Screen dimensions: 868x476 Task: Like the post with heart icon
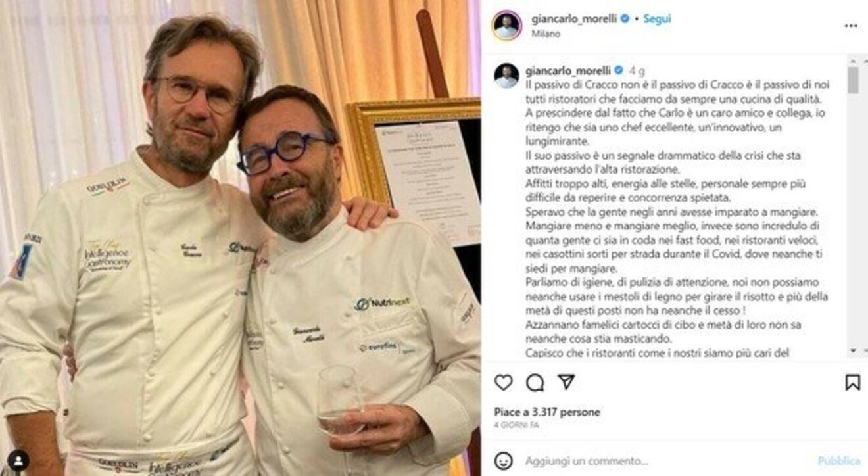click(x=503, y=382)
